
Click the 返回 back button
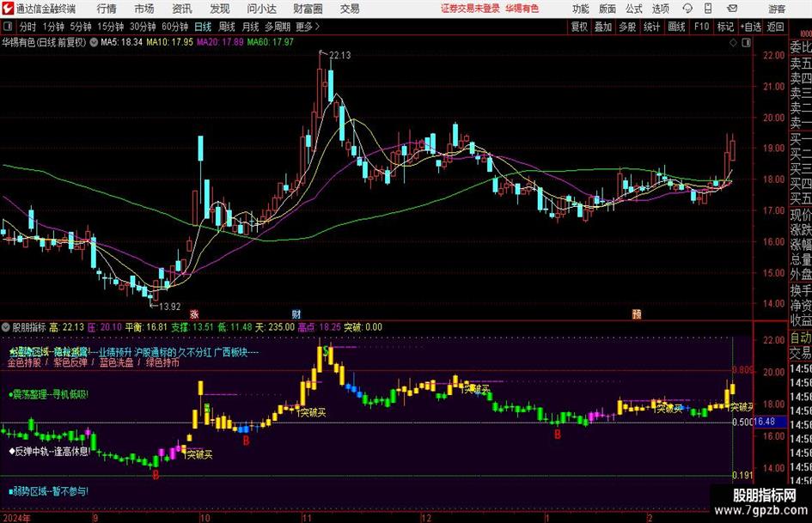(x=775, y=27)
